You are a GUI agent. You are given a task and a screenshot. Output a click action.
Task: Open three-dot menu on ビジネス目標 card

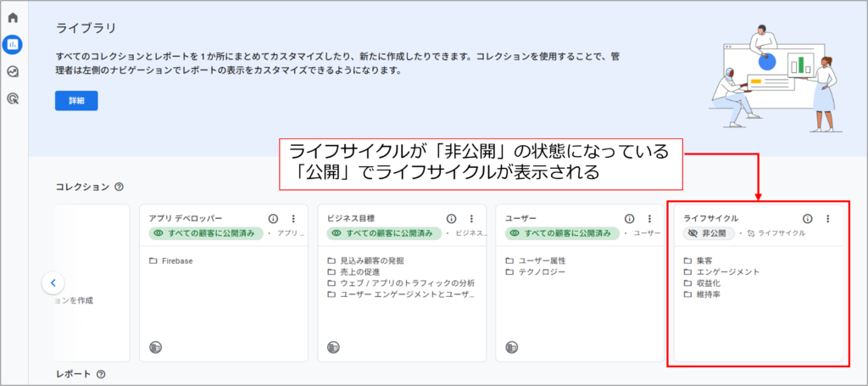pos(471,218)
